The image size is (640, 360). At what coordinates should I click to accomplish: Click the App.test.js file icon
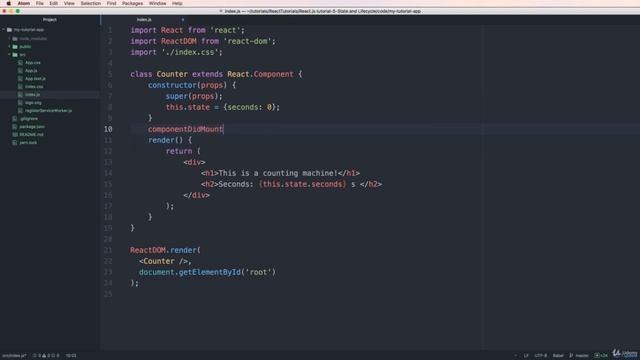[20, 78]
